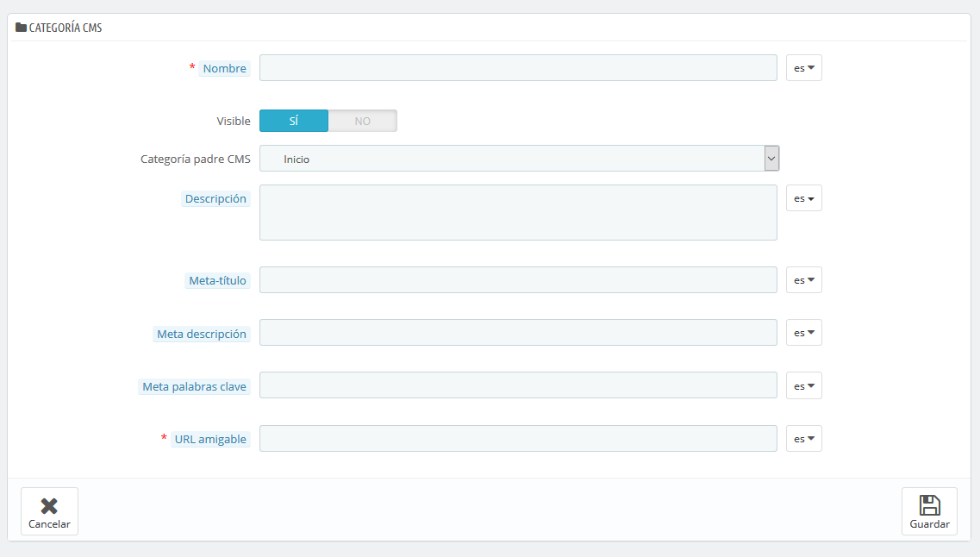Open language selector next to Descripción
980x557 pixels.
803,198
